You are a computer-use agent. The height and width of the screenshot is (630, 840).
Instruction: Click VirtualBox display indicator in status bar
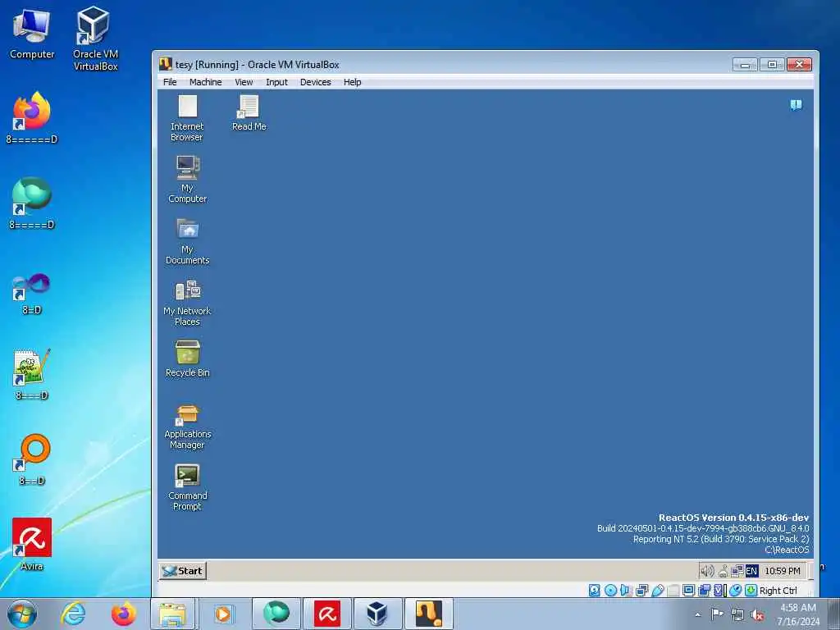pos(689,591)
